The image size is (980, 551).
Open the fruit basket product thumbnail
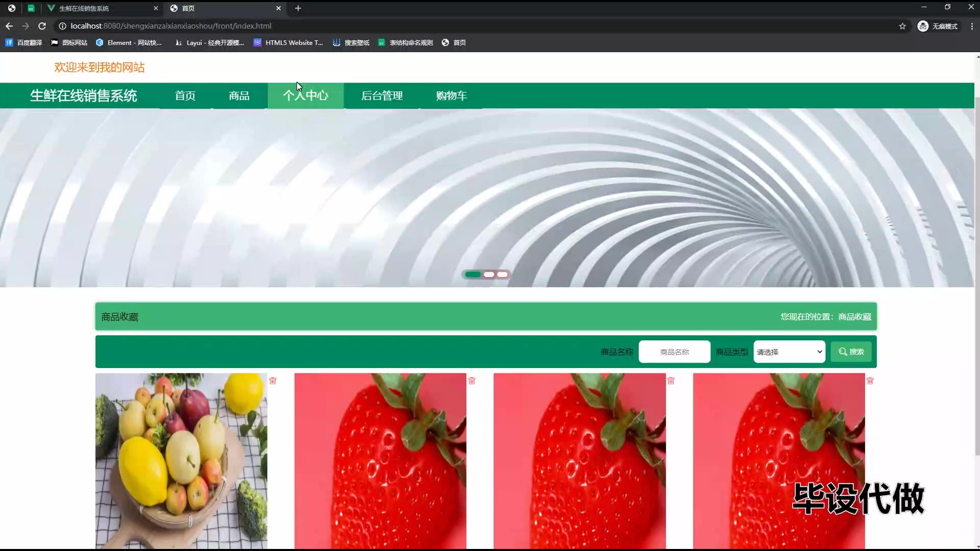[181, 461]
